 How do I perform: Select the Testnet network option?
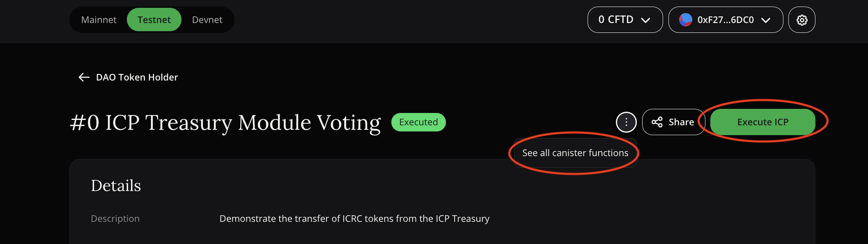(x=154, y=20)
